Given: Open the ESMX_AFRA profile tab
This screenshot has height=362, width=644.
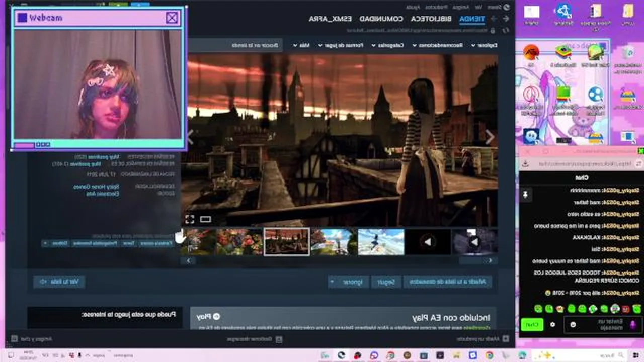Looking at the screenshot, I should [x=330, y=19].
